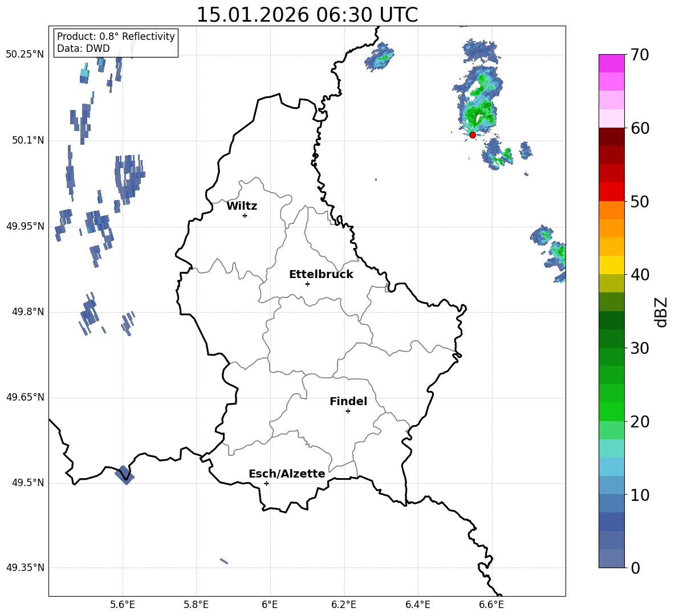Click the colorbar value 20
Viewport: 675px width, 616px height.
tap(640, 422)
